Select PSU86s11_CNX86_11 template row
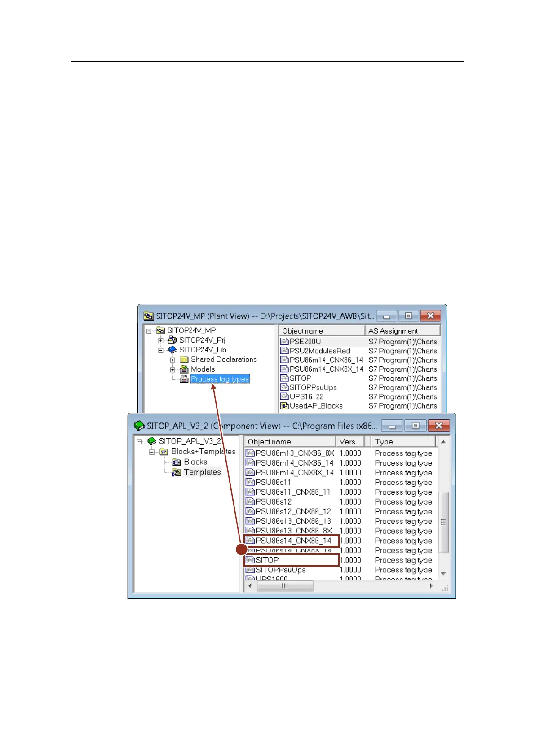 coord(293,492)
